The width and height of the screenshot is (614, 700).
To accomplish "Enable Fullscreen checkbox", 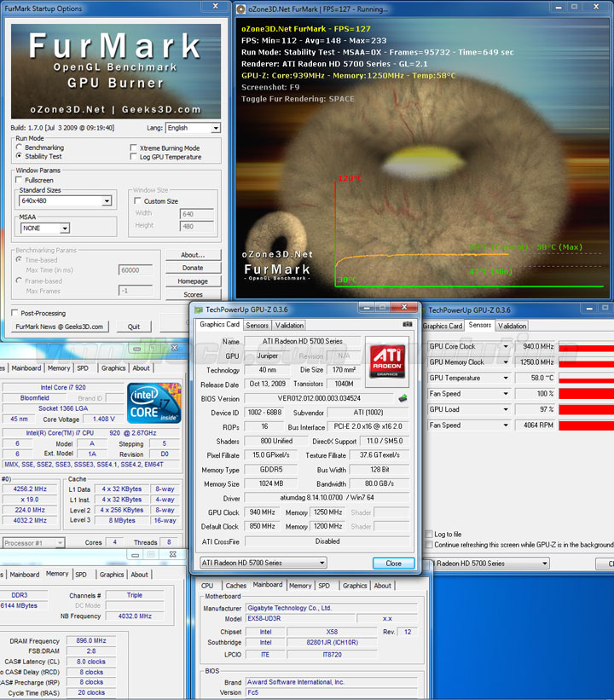I will [19, 179].
